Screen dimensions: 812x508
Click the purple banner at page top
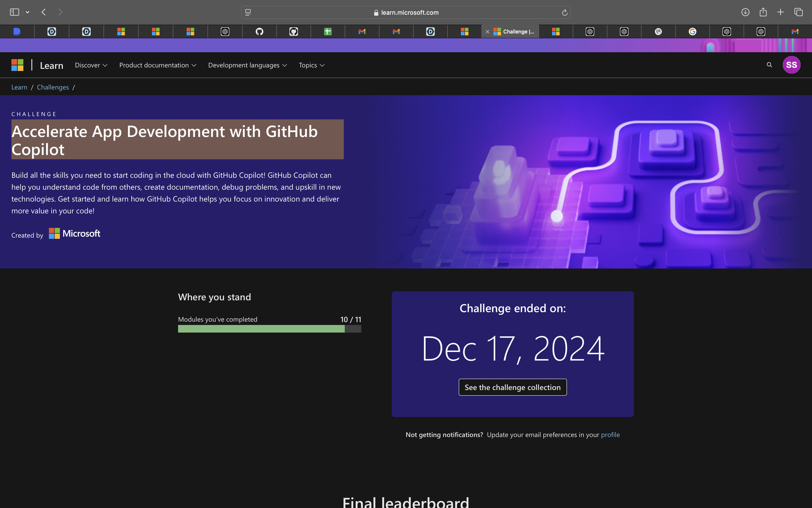pyautogui.click(x=406, y=45)
